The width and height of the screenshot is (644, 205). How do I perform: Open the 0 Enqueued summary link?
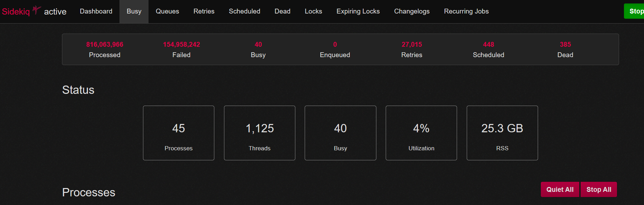(335, 49)
